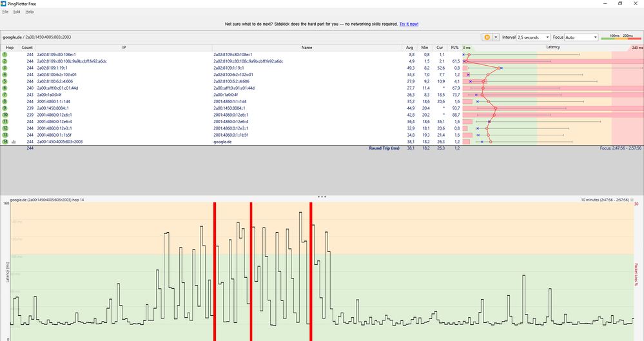
Task: Select hop 2 circle icon
Action: [5, 61]
